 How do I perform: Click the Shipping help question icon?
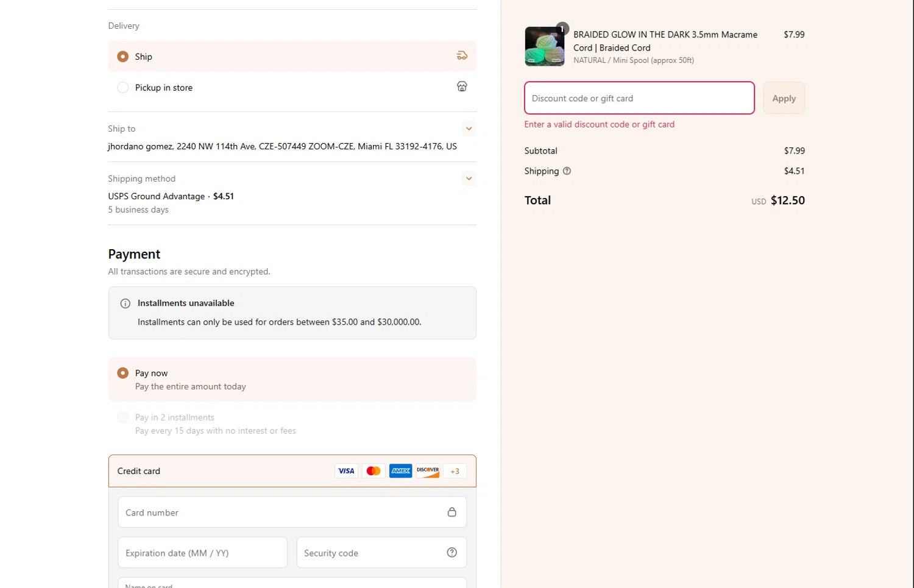(x=567, y=171)
